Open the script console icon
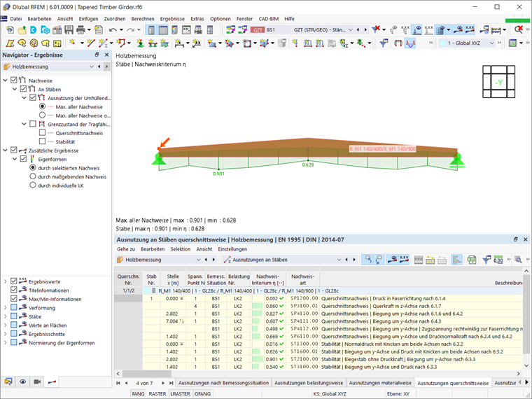This screenshot has height=399, width=532. (186, 30)
